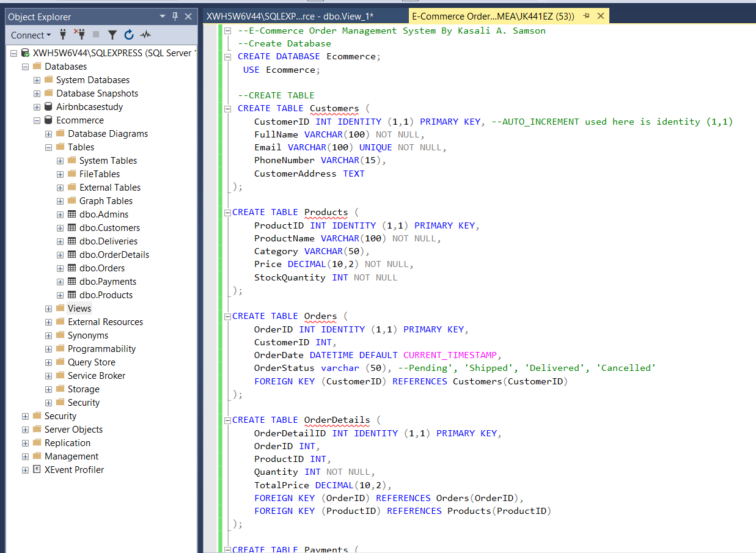Click the Connect Object Explorer plug icon
Image resolution: width=756 pixels, height=553 pixels.
pos(63,35)
